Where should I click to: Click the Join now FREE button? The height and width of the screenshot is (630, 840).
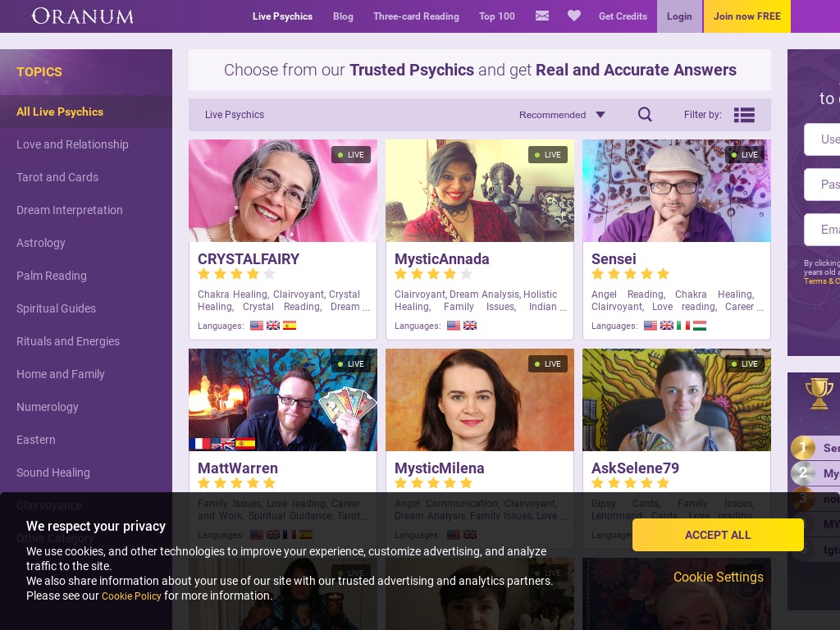746,16
